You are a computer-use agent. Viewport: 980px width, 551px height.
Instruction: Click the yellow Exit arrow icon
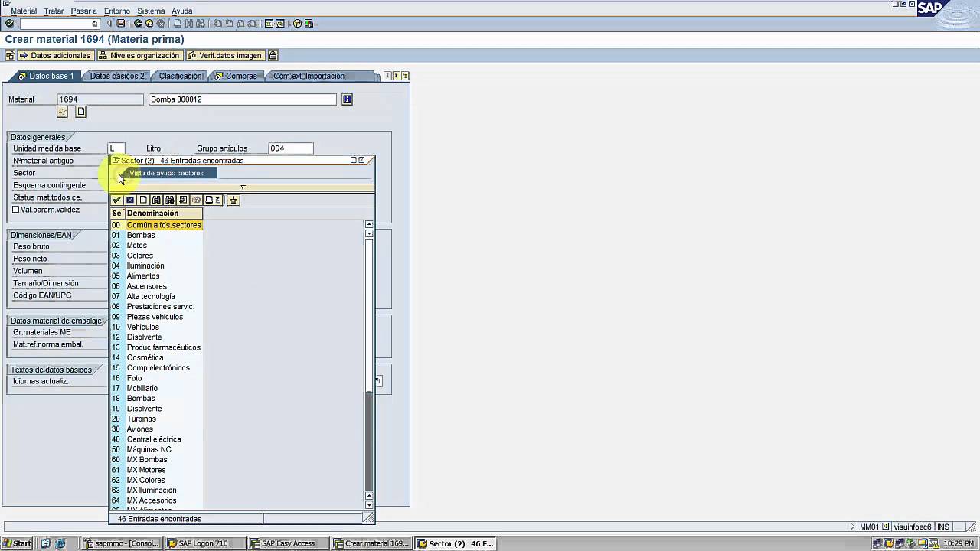pos(149,24)
